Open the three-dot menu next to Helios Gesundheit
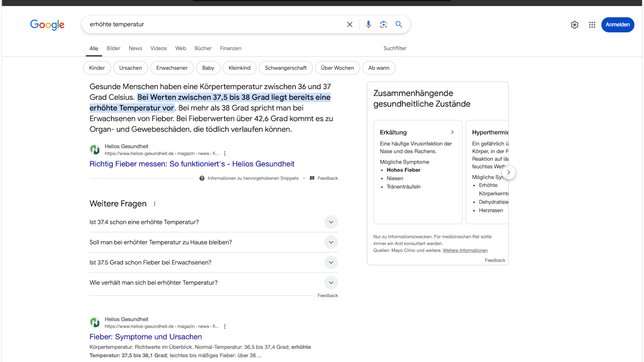The height and width of the screenshot is (362, 644). click(x=225, y=153)
